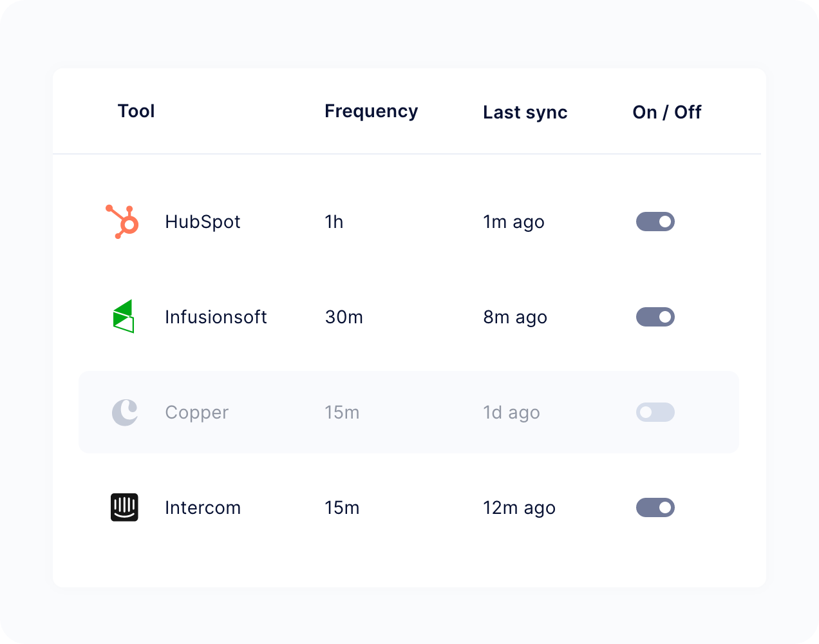Image resolution: width=819 pixels, height=644 pixels.
Task: Sort by the Frequency column header
Action: click(x=371, y=111)
